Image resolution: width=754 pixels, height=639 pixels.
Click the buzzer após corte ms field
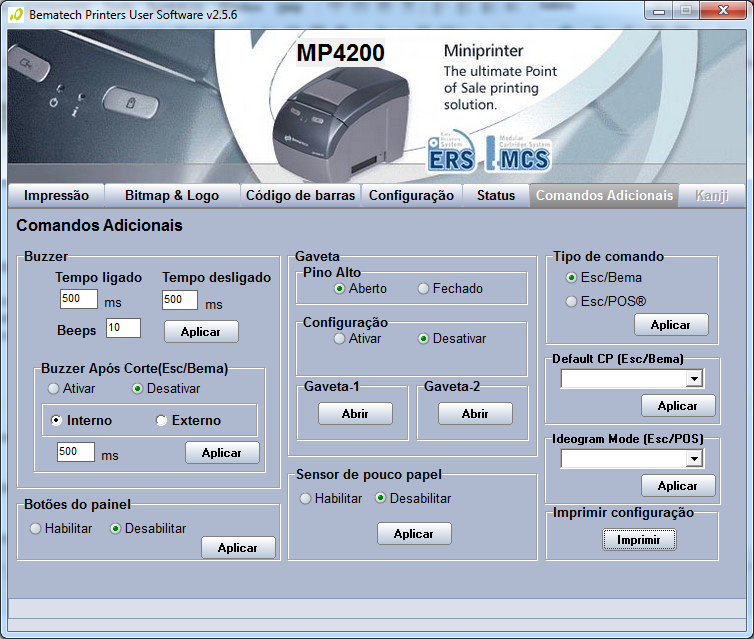point(76,452)
